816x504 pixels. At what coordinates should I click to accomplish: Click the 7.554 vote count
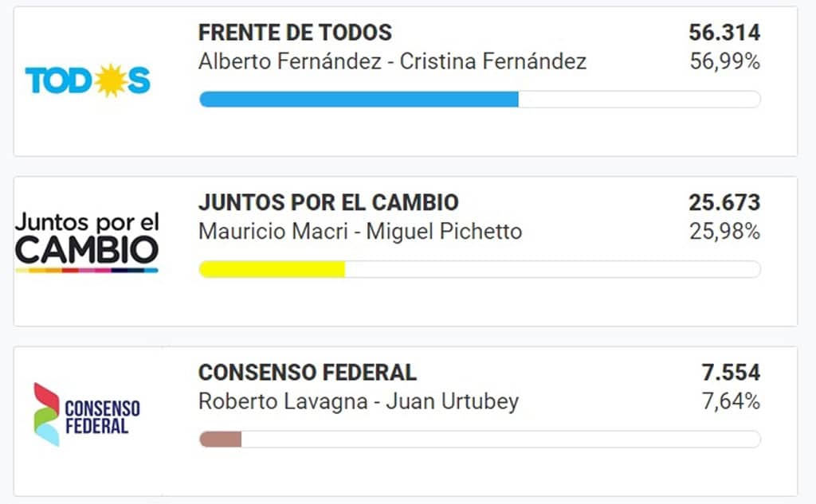point(731,373)
